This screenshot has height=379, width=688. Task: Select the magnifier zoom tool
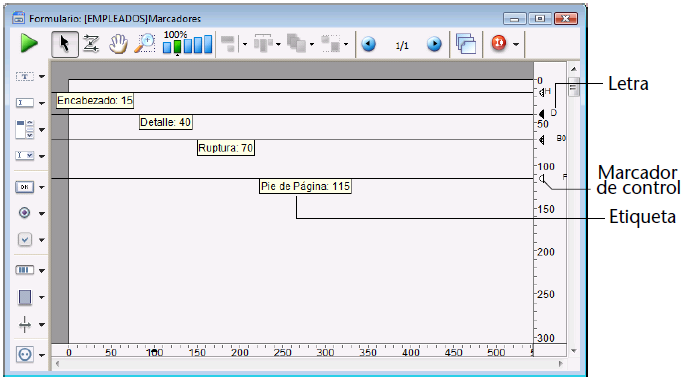[x=145, y=44]
